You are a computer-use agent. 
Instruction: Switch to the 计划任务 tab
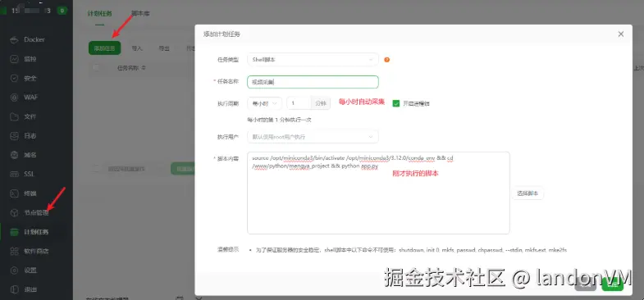pyautogui.click(x=100, y=14)
